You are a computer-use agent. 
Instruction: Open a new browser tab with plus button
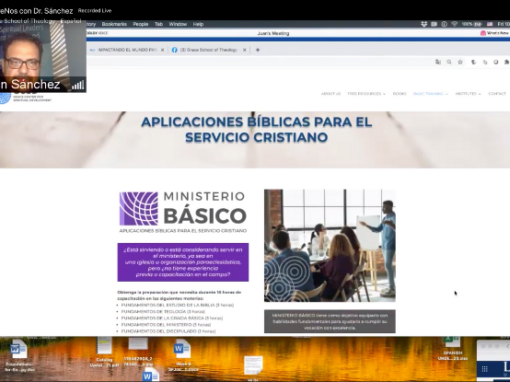257,50
